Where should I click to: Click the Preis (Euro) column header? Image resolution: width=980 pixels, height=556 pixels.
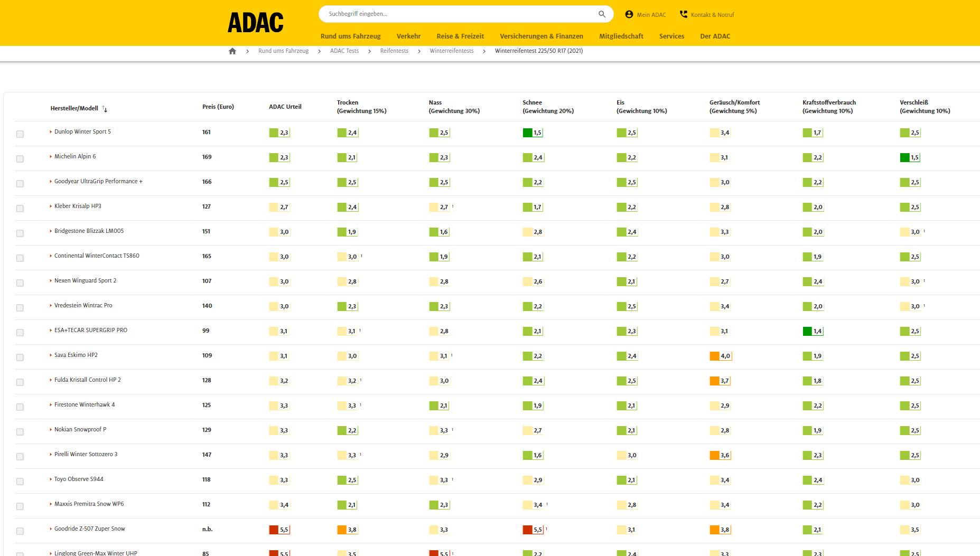pos(218,107)
